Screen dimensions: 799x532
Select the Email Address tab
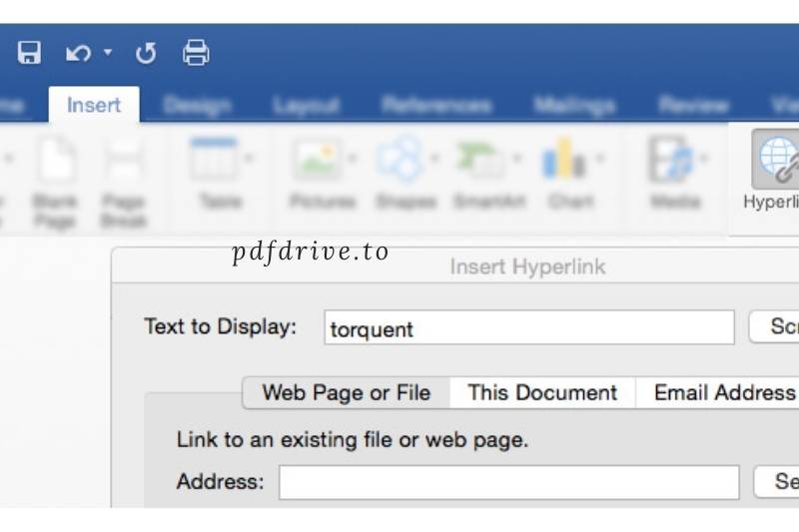coord(717,392)
